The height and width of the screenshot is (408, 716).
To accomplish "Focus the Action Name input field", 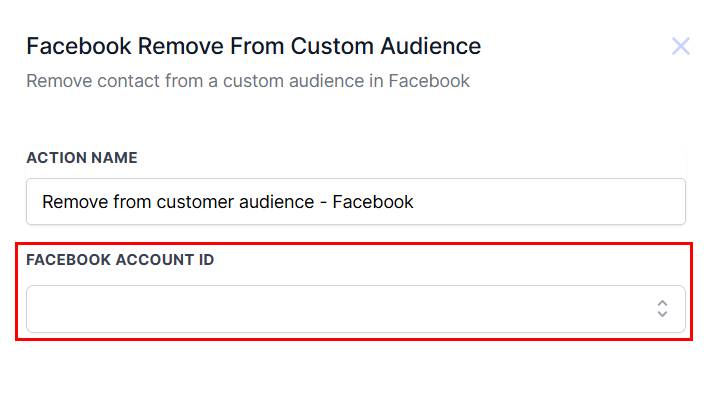I will point(355,202).
